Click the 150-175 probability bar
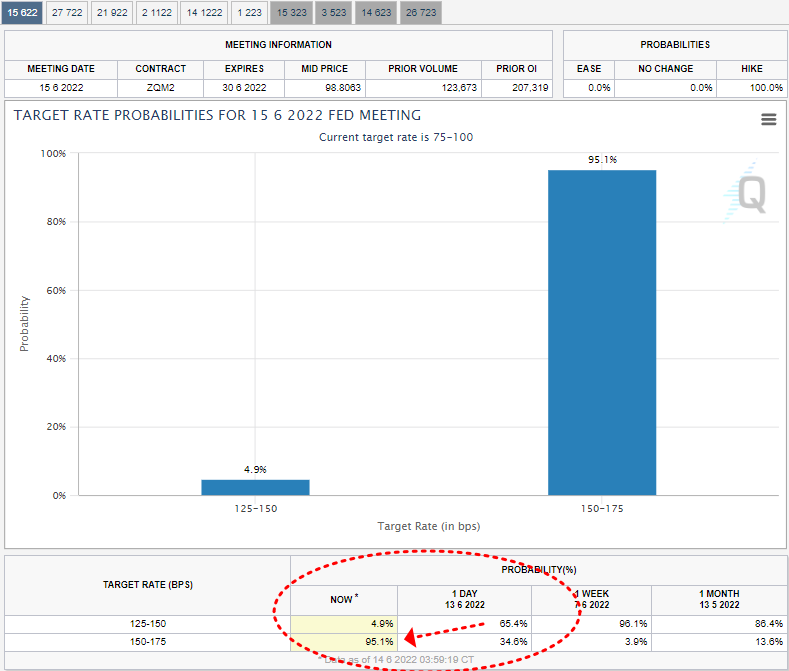Screen dimensions: 789x671 click(602, 333)
